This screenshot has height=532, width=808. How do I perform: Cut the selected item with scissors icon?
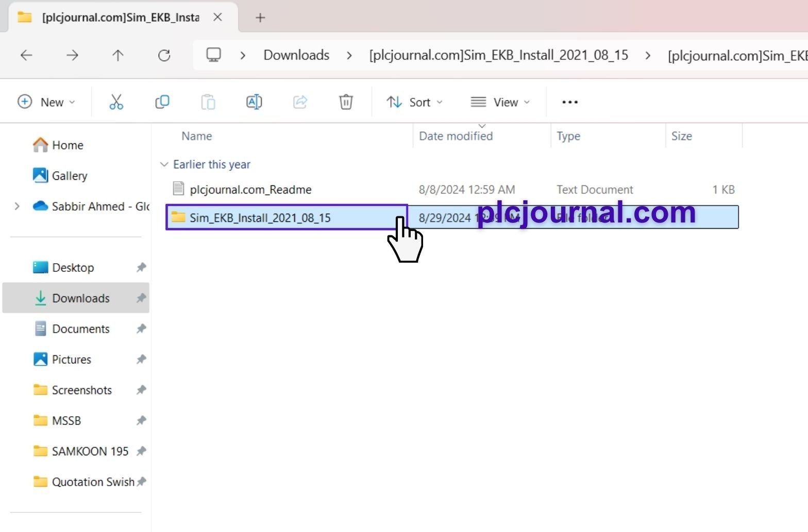(x=116, y=102)
